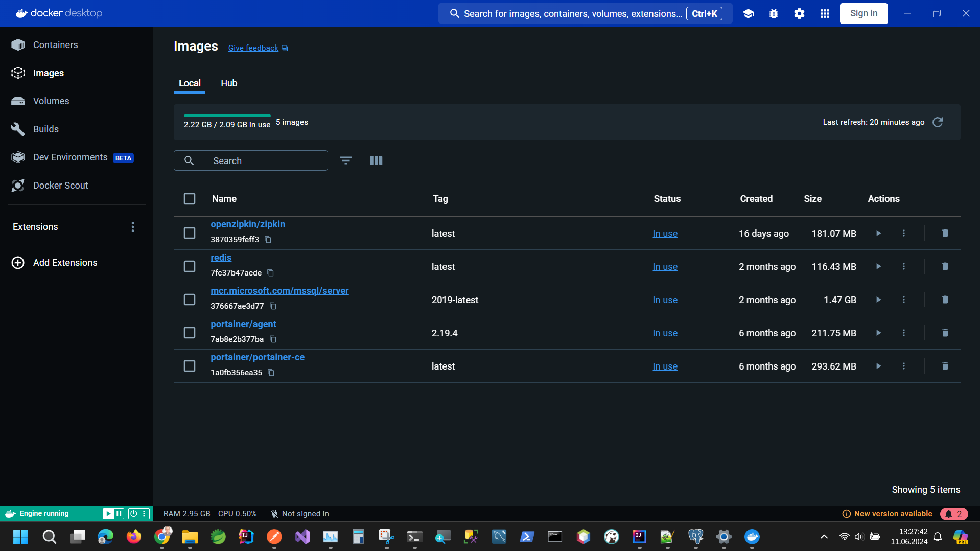Delete the openzipkin/zipkin image
The width and height of the screenshot is (980, 551).
[945, 233]
